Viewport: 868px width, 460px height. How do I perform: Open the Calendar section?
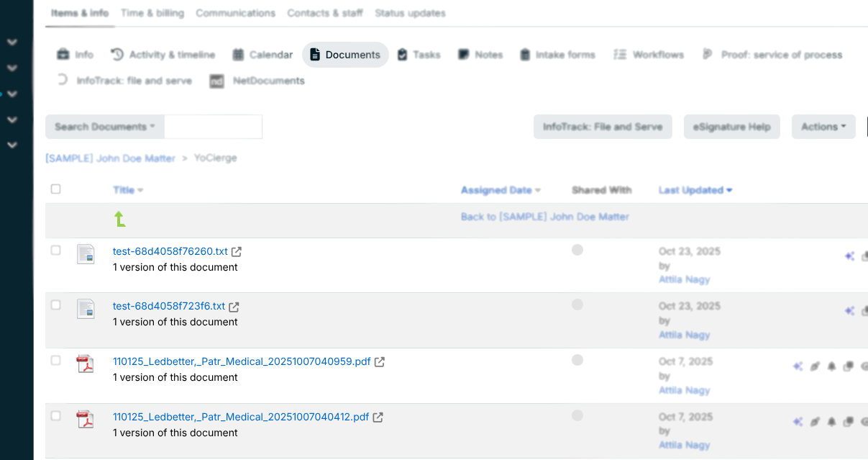(x=237, y=54)
